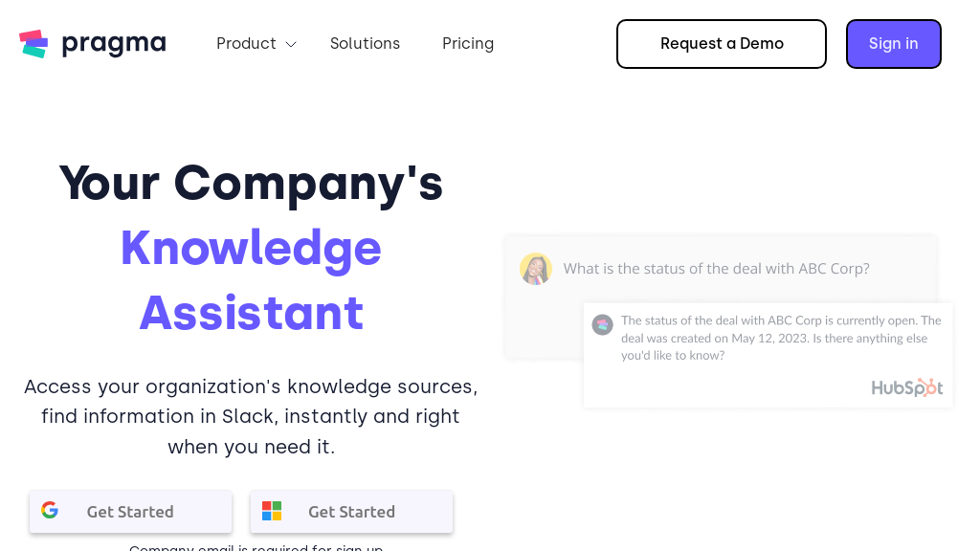Click the Pragma logo icon
The height and width of the screenshot is (551, 980).
pyautogui.click(x=33, y=44)
